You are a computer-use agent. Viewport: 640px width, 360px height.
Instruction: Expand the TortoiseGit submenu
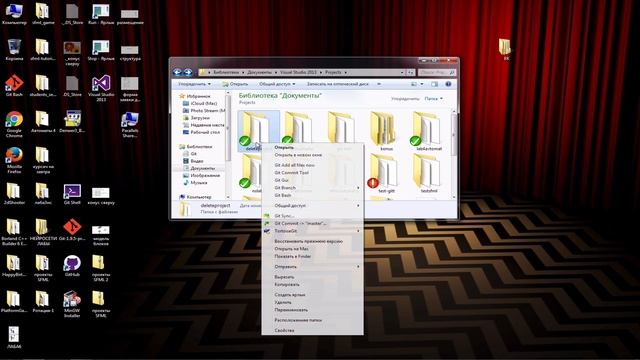coord(312,231)
